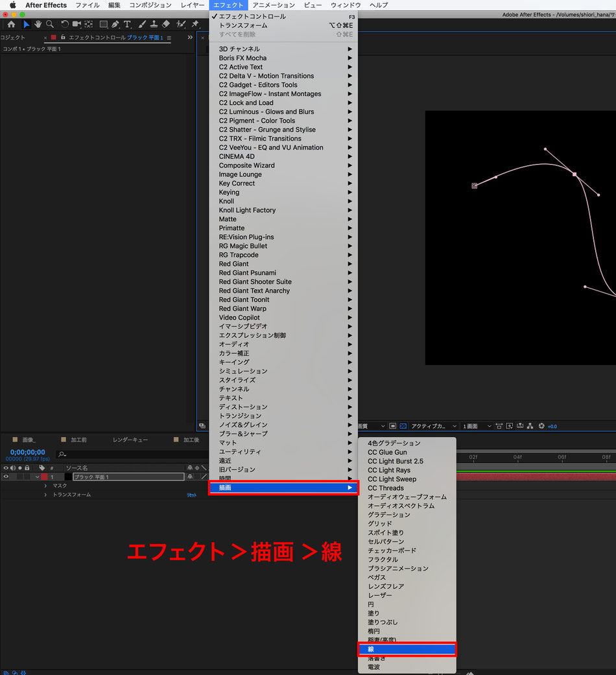Image resolution: width=616 pixels, height=675 pixels.
Task: Select the Pen tool
Action: coord(115,24)
